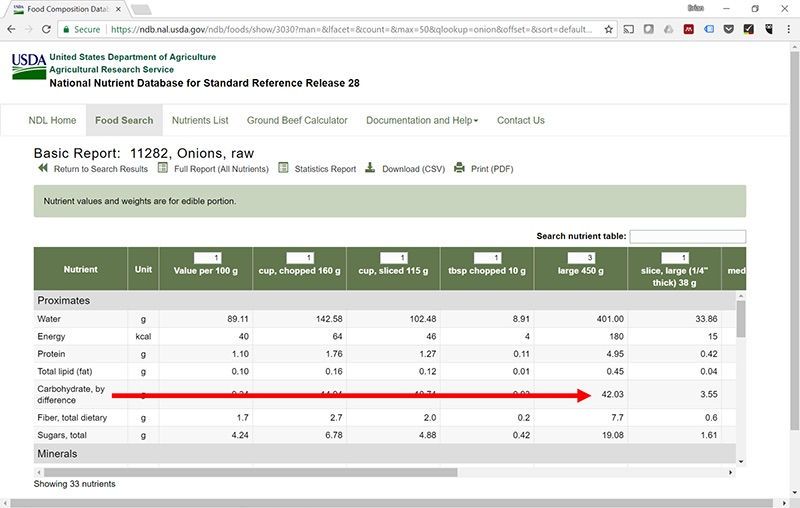Screen dimensions: 800x508
Task: Bookmark this page with the star icon
Action: (608, 30)
